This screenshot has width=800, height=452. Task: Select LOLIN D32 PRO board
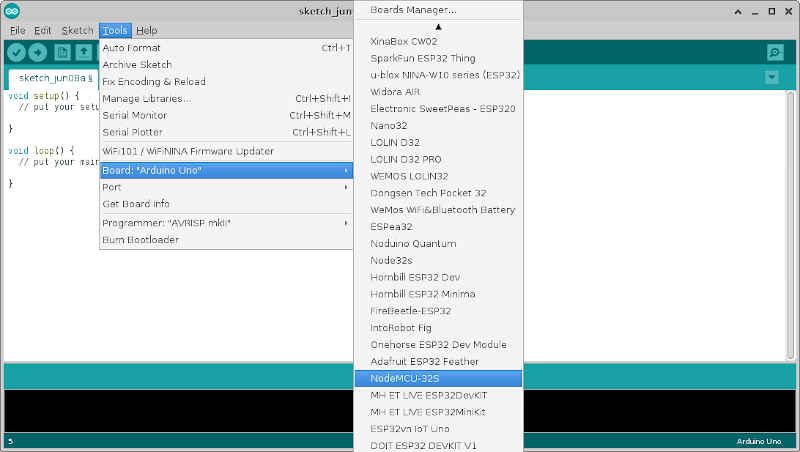[438, 159]
